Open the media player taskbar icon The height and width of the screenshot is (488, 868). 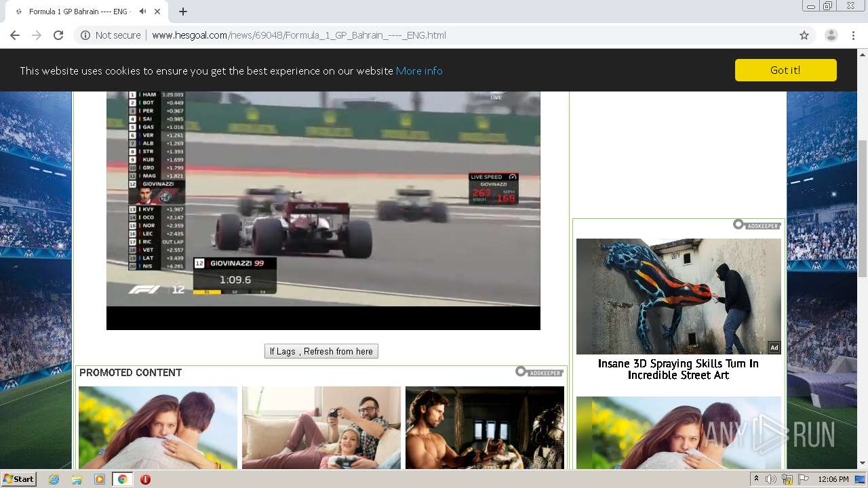tap(100, 479)
